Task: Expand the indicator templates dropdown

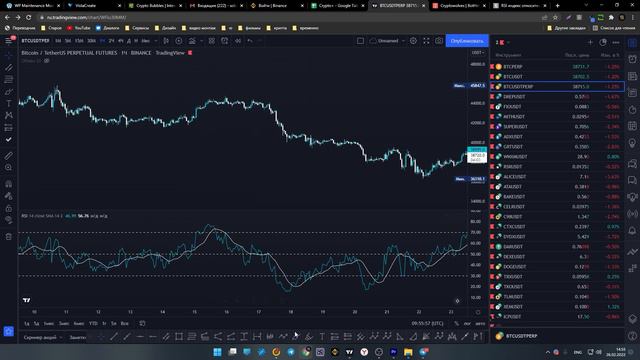Action: point(201,41)
